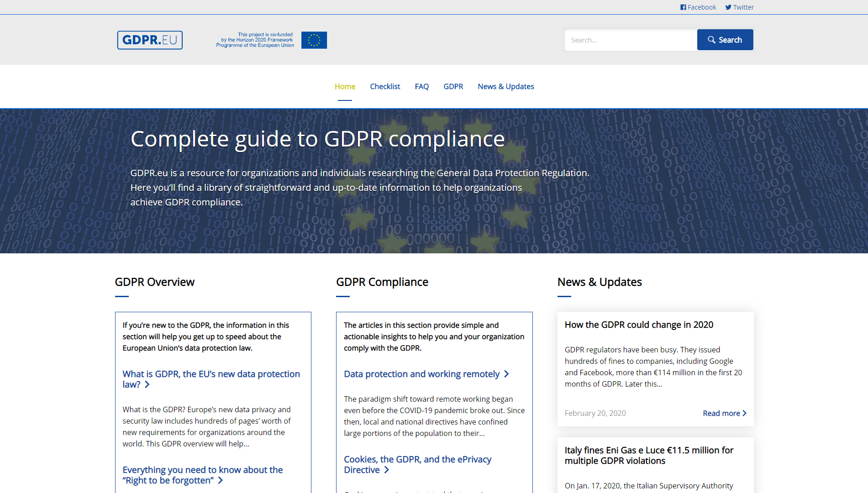Image resolution: width=868 pixels, height=493 pixels.
Task: Click the GDPR.EU logo
Action: [150, 40]
